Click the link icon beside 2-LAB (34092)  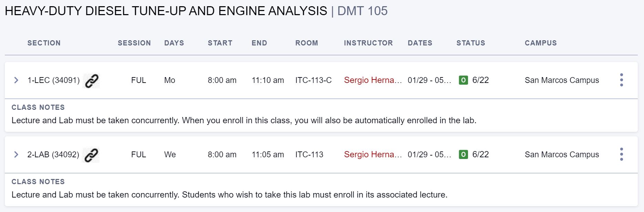pyautogui.click(x=91, y=155)
